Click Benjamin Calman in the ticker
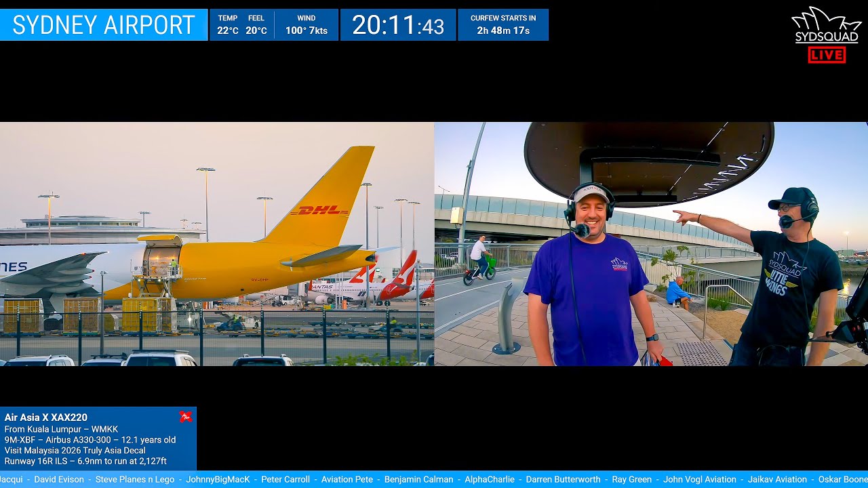The height and width of the screenshot is (488, 868). (419, 479)
